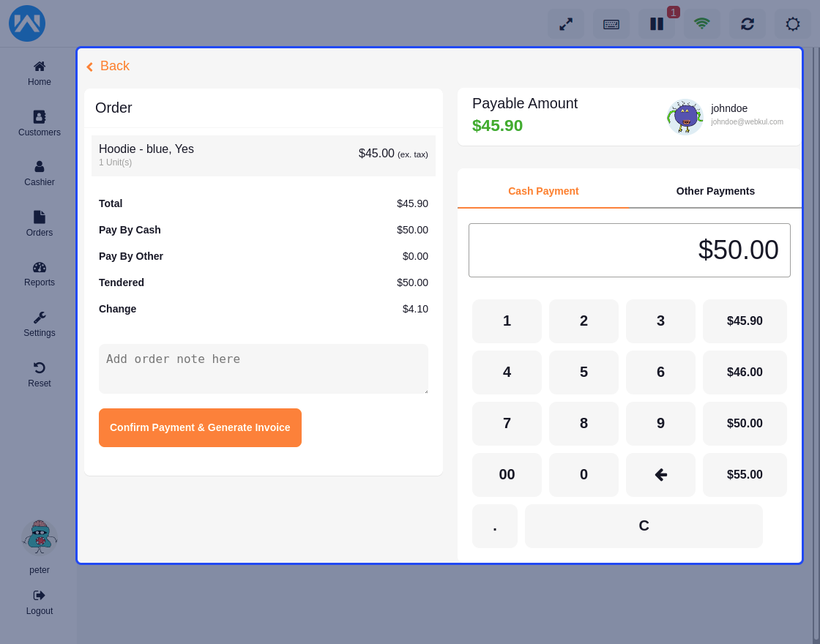Go to Home from the sidebar

(x=39, y=72)
